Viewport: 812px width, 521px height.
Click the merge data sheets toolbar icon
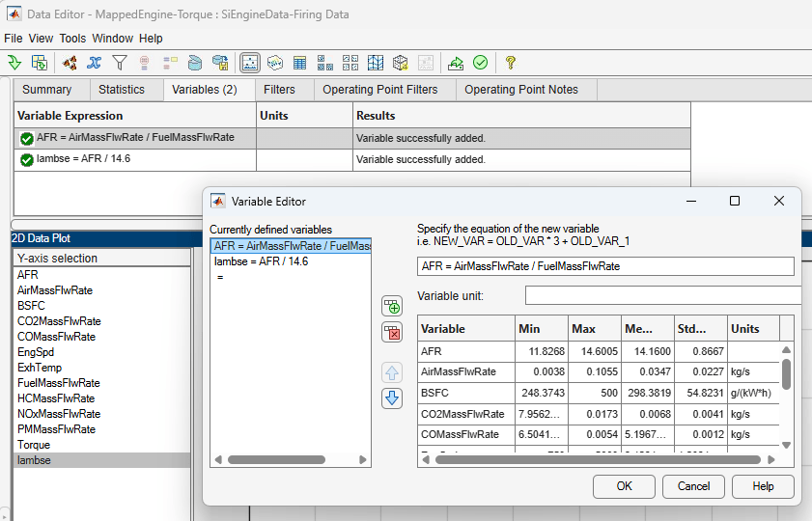pyautogui.click(x=40, y=63)
